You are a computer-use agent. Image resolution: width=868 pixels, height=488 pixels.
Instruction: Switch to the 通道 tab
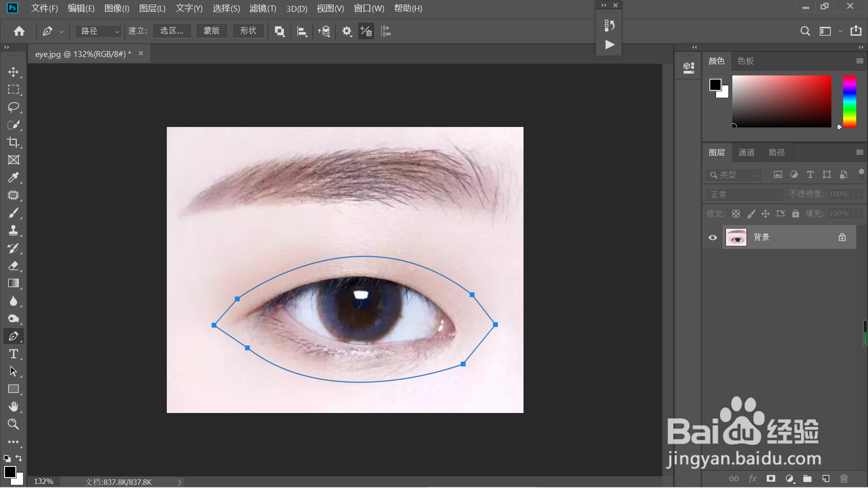[x=746, y=153]
